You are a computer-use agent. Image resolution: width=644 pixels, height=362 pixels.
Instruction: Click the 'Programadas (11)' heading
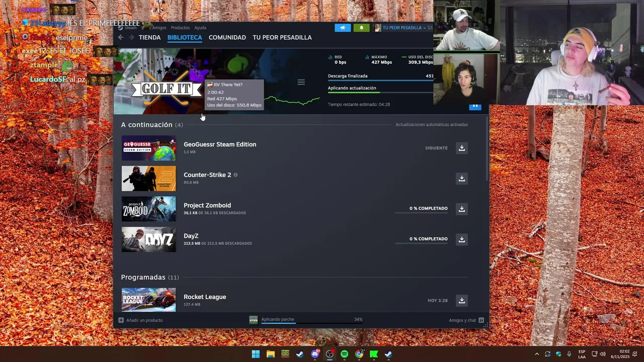150,277
